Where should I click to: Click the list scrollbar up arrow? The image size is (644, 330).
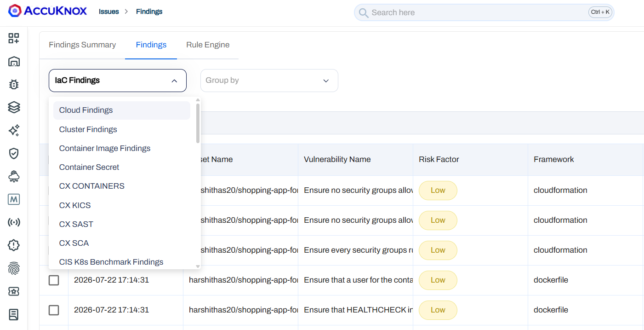click(x=198, y=100)
